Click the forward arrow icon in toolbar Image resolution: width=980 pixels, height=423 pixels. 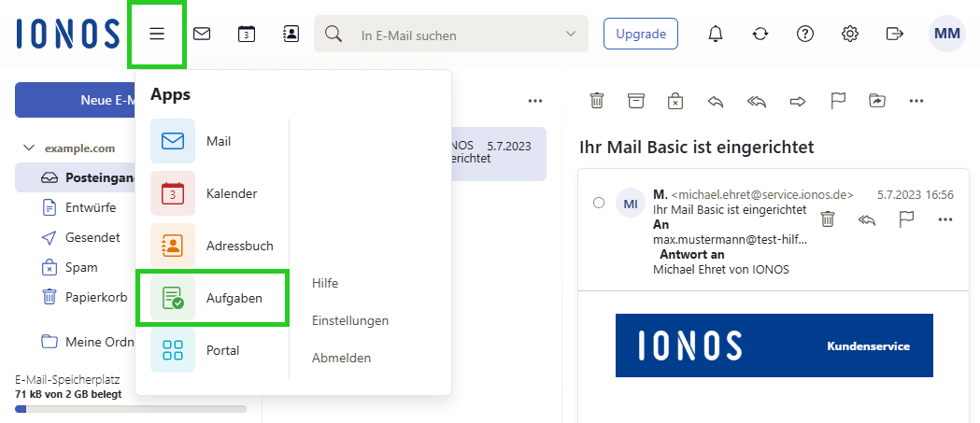tap(797, 101)
